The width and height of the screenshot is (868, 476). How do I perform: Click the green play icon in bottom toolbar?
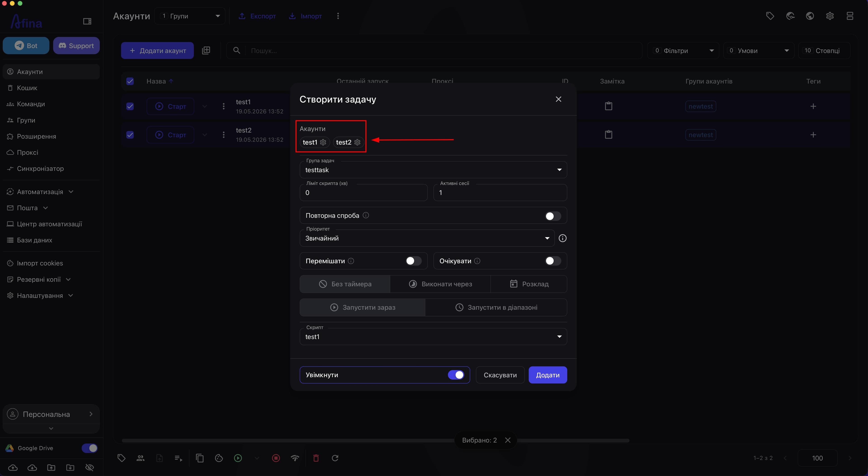coord(238,458)
